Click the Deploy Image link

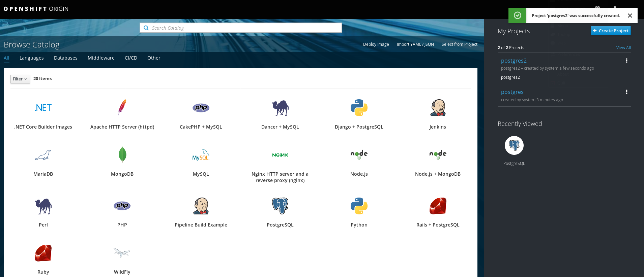tap(376, 44)
